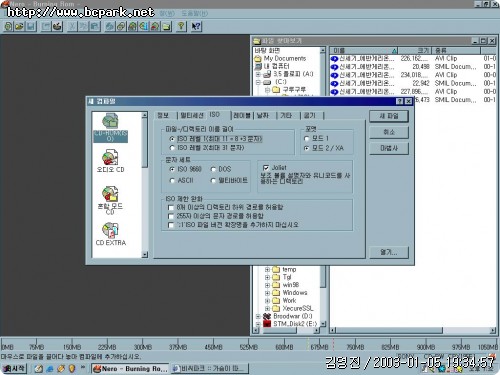Click the My Documents folder icon
Image resolution: width=500 pixels, height=375 pixels.
[258, 59]
